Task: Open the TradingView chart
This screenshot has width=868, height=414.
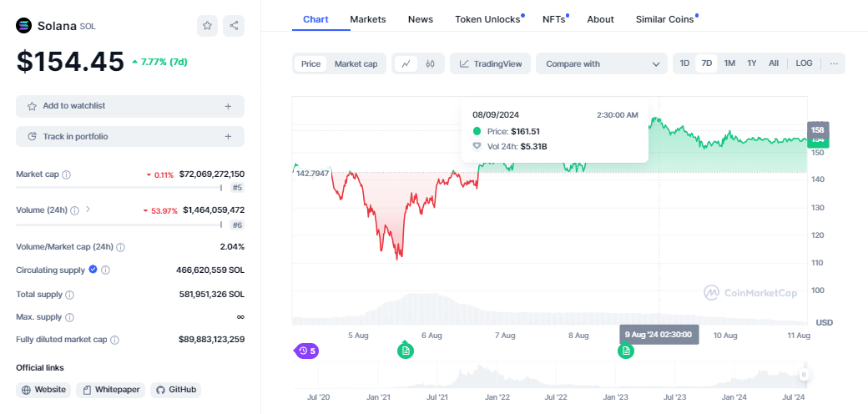Action: pyautogui.click(x=491, y=63)
